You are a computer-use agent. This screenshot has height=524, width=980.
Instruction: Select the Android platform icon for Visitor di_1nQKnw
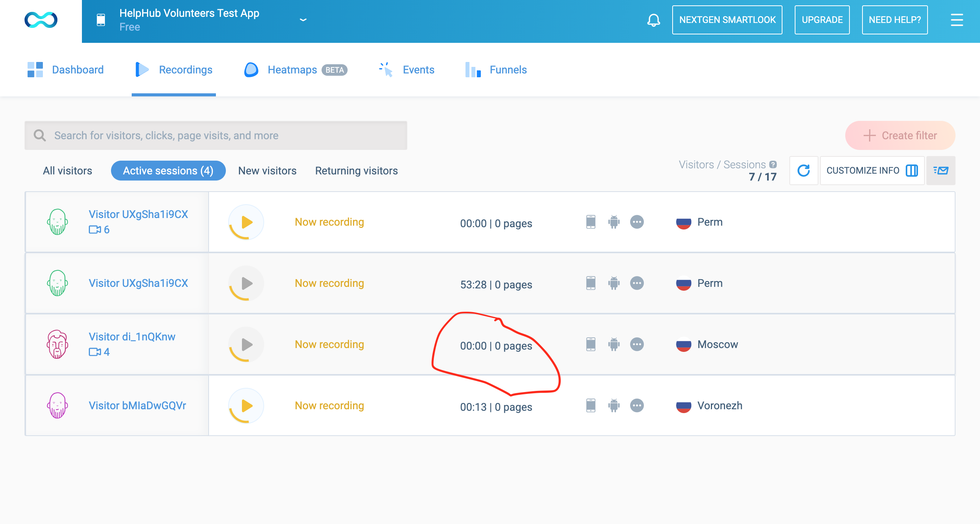613,344
